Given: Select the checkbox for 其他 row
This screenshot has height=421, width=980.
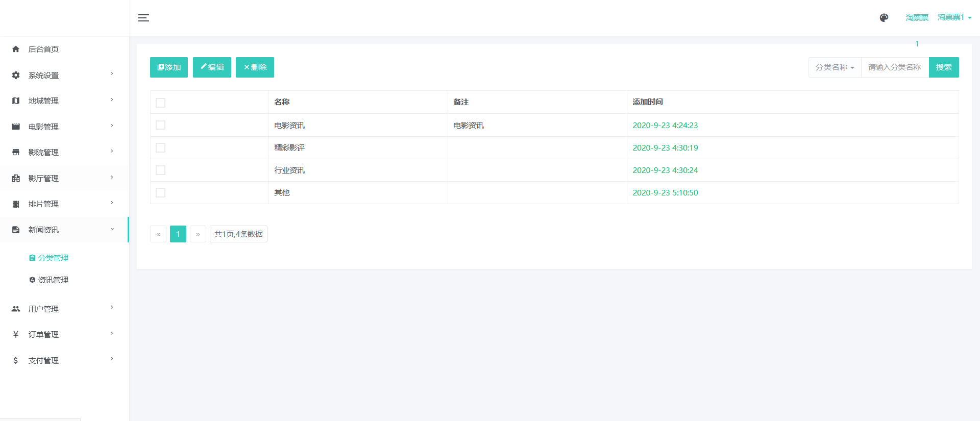Looking at the screenshot, I should coord(160,192).
